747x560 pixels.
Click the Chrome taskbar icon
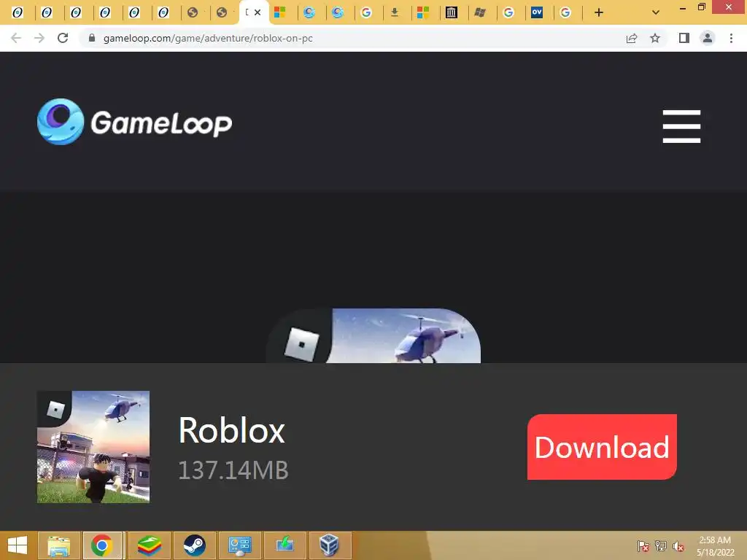(102, 545)
